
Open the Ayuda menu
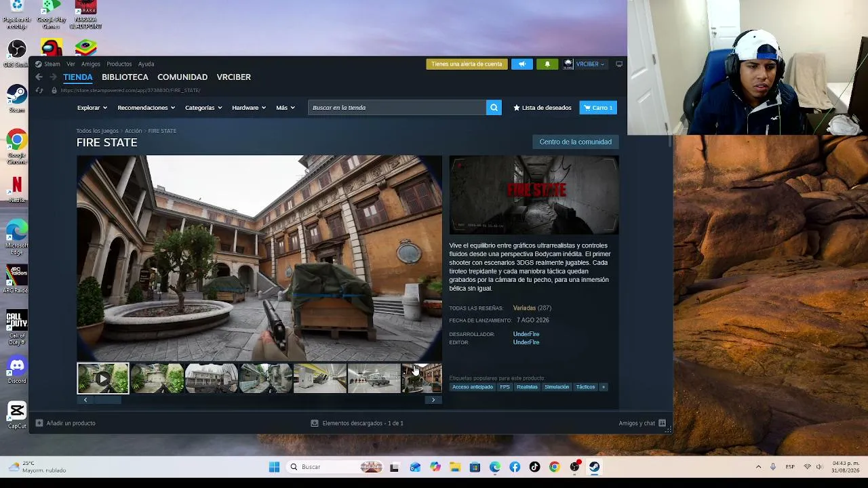click(x=146, y=64)
